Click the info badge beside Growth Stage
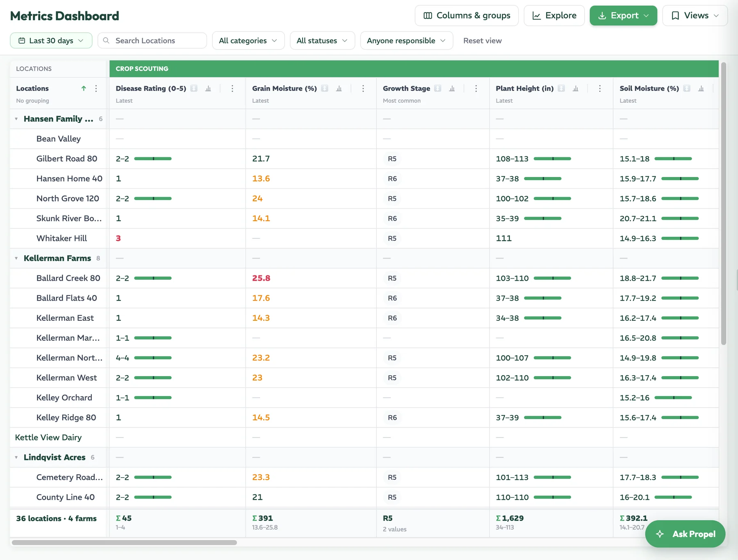 click(438, 88)
